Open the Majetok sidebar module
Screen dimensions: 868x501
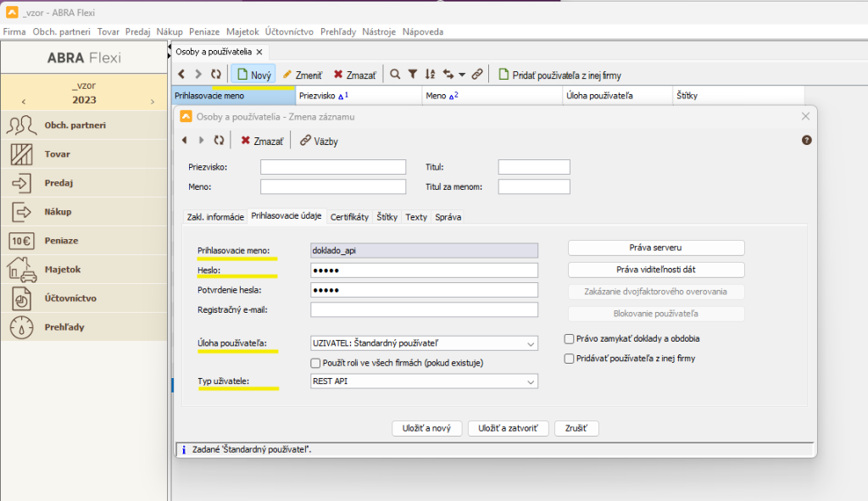click(84, 269)
